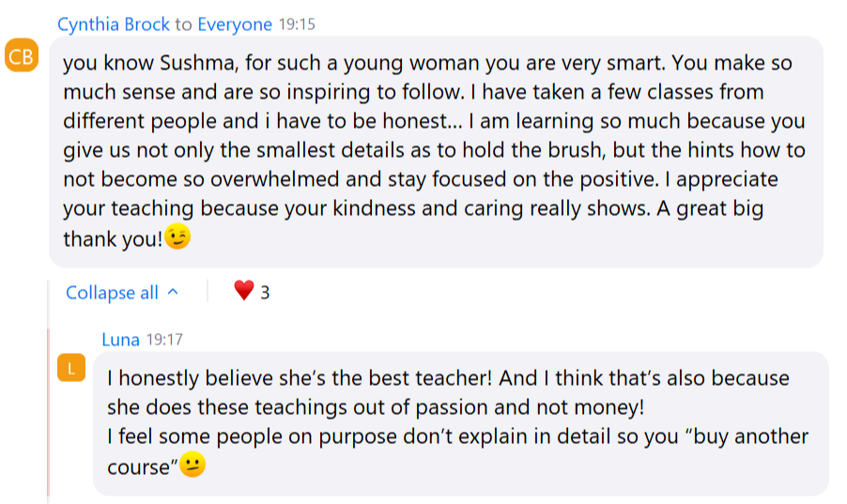Click the neutral face emoji in Luna's reply
This screenshot has height=504, width=847.
192,464
